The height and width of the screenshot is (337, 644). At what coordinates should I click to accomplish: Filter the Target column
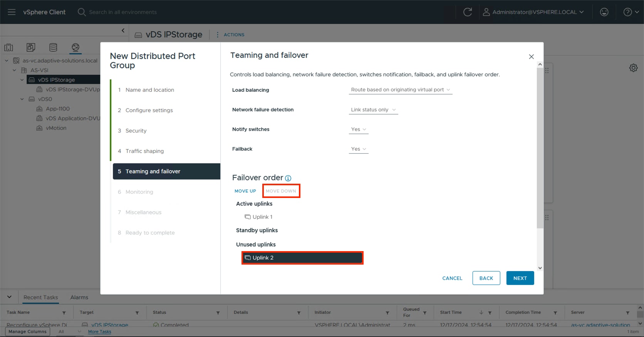pos(137,313)
